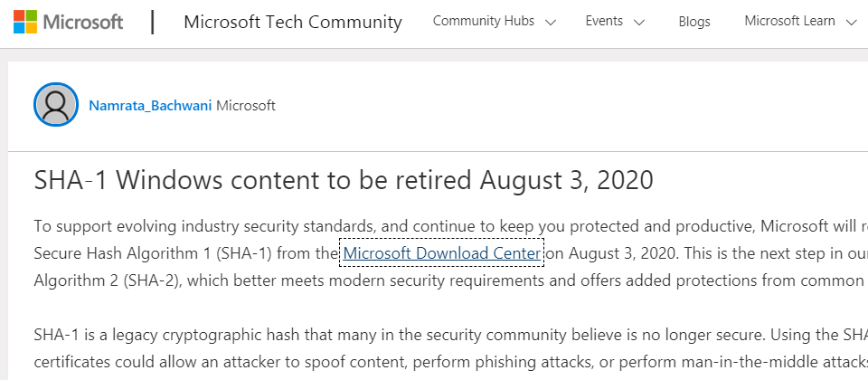Click the Microsoft four-square logo icon
Screen dimensions: 868x380
pos(25,22)
